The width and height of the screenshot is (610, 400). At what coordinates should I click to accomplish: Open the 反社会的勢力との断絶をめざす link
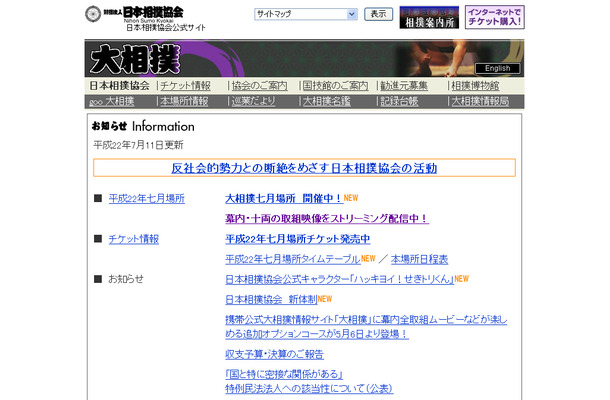(x=304, y=168)
